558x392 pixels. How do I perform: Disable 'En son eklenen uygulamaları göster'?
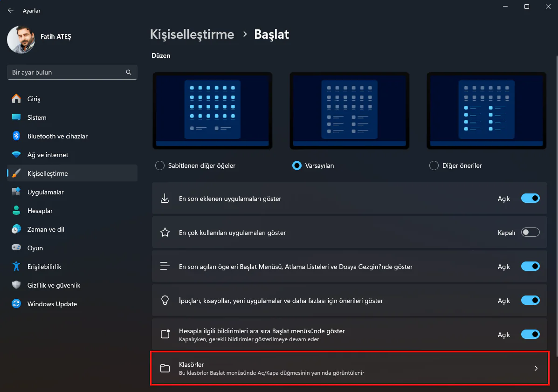(x=530, y=198)
